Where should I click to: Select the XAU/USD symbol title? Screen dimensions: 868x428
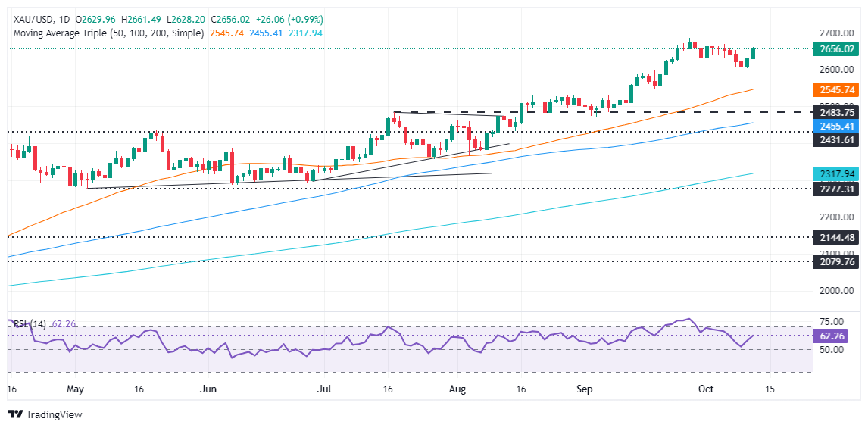tap(30, 20)
